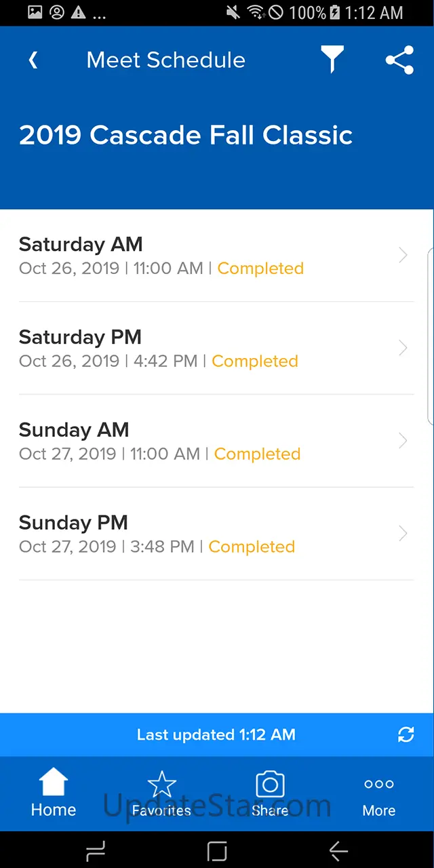Expand the Saturday PM session chevron
This screenshot has width=434, height=868.
click(403, 348)
